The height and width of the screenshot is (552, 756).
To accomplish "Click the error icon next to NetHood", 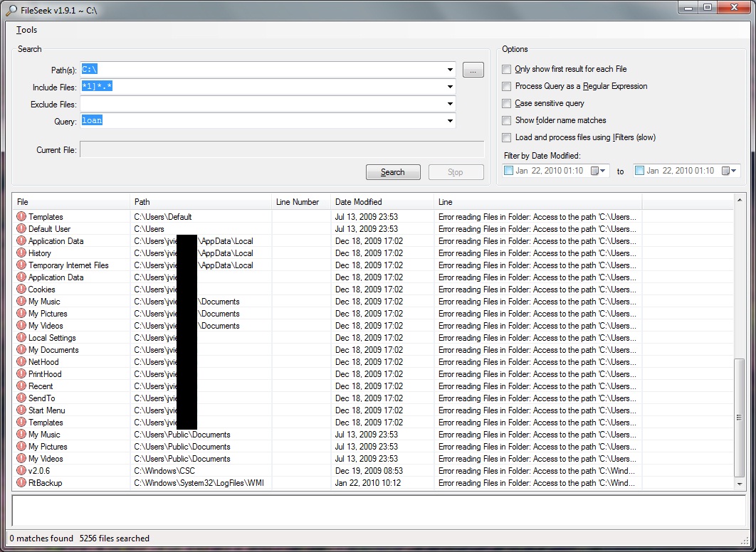I will pyautogui.click(x=21, y=362).
